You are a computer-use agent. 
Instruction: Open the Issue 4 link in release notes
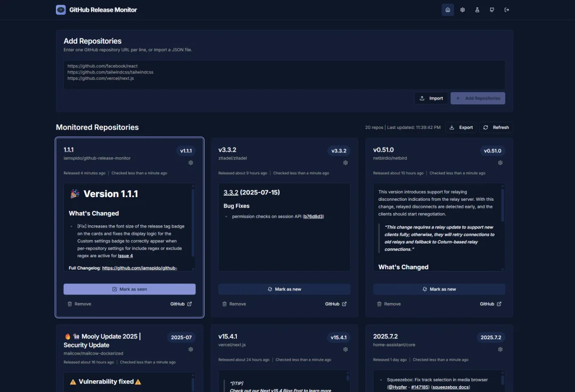tap(125, 256)
